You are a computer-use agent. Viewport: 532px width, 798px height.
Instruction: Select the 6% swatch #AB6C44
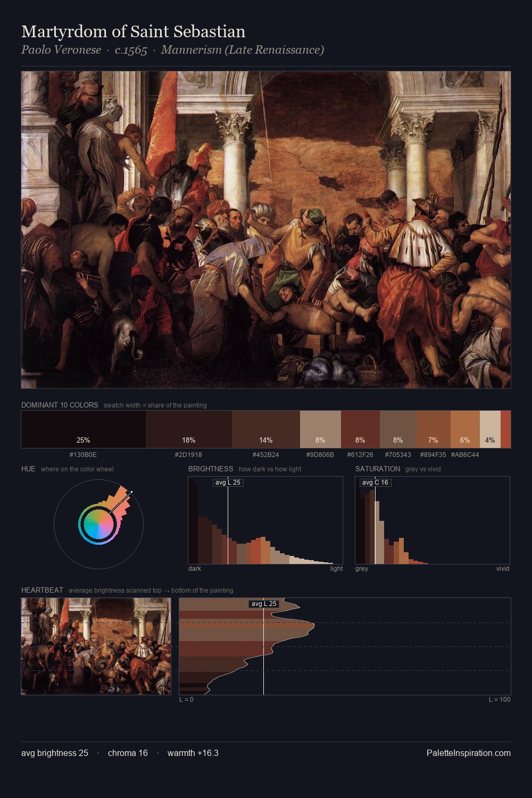tap(465, 429)
